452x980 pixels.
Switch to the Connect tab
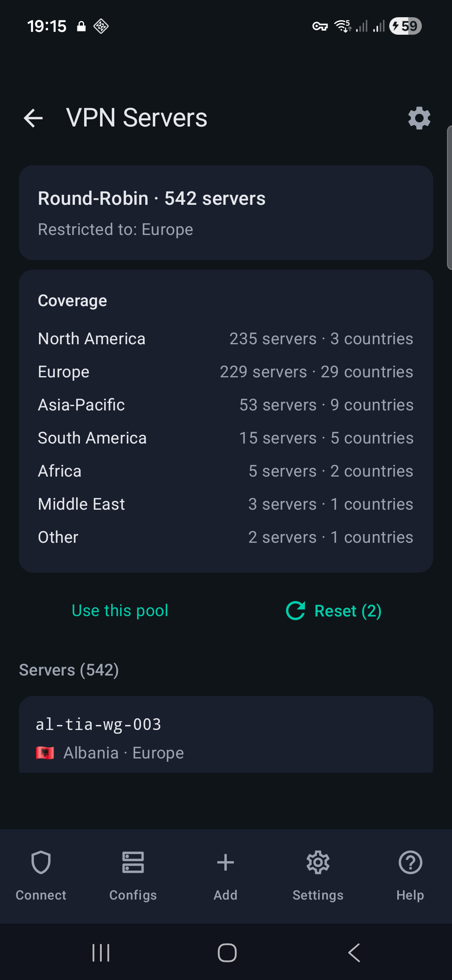click(41, 875)
